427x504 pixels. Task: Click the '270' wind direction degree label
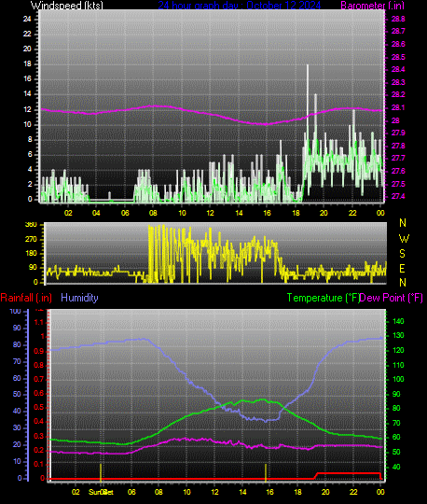click(31, 240)
